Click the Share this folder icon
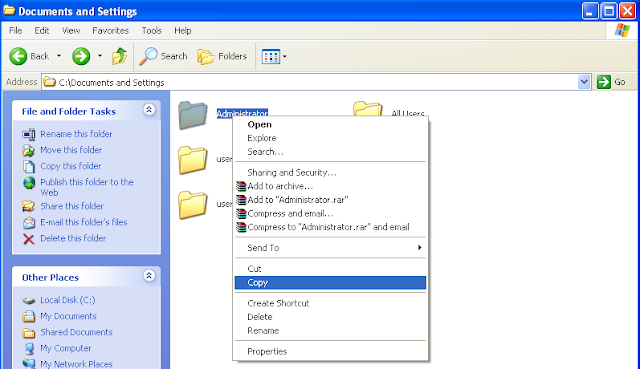Screen dimensions: 640x369 coord(29,207)
